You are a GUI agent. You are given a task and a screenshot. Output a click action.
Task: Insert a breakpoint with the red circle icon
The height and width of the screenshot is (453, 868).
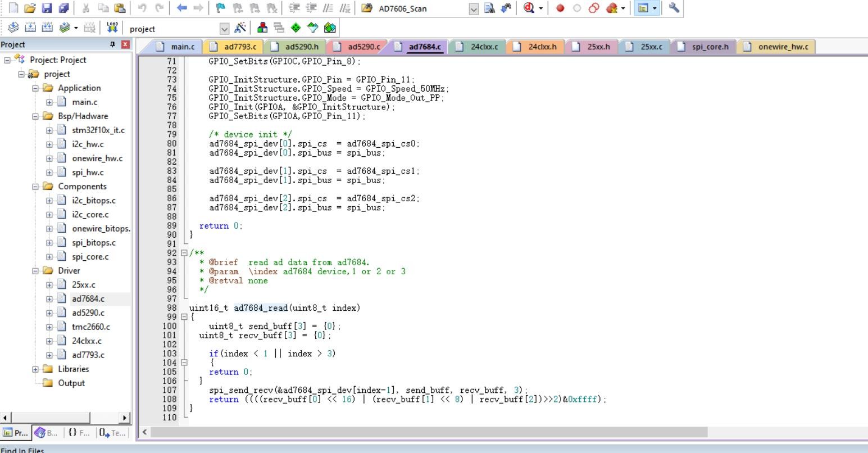[x=560, y=8]
